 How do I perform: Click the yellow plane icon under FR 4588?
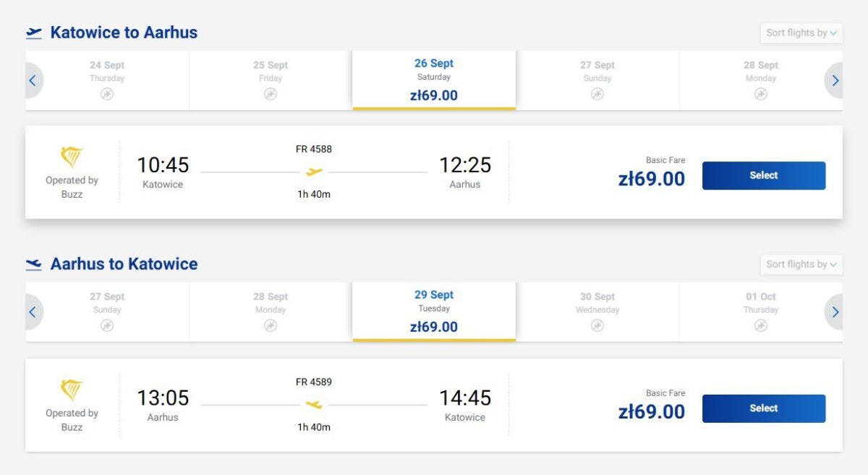(314, 172)
